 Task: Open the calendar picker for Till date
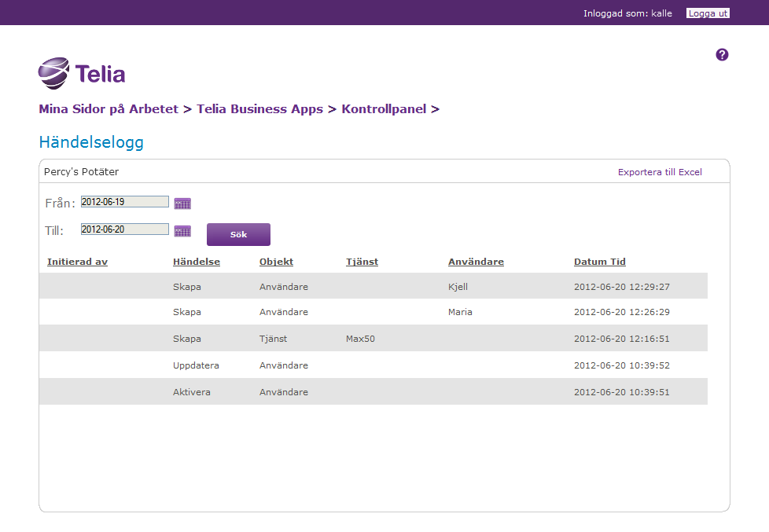(x=182, y=231)
